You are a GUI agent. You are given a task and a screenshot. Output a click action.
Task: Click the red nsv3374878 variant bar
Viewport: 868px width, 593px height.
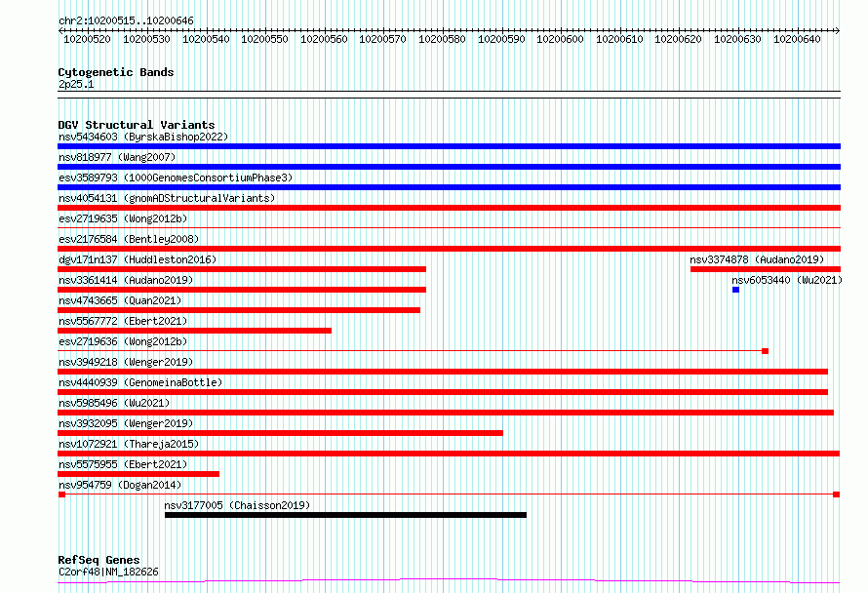point(765,269)
